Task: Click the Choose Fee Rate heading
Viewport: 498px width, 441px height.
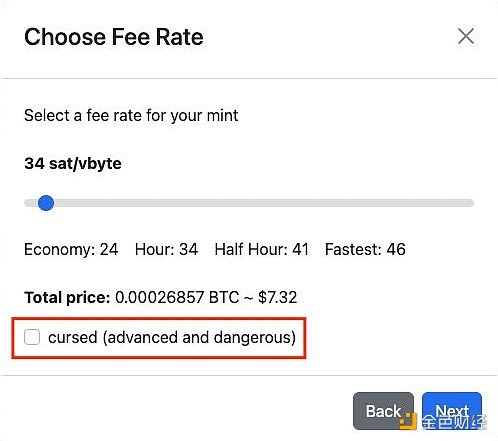Action: (114, 37)
